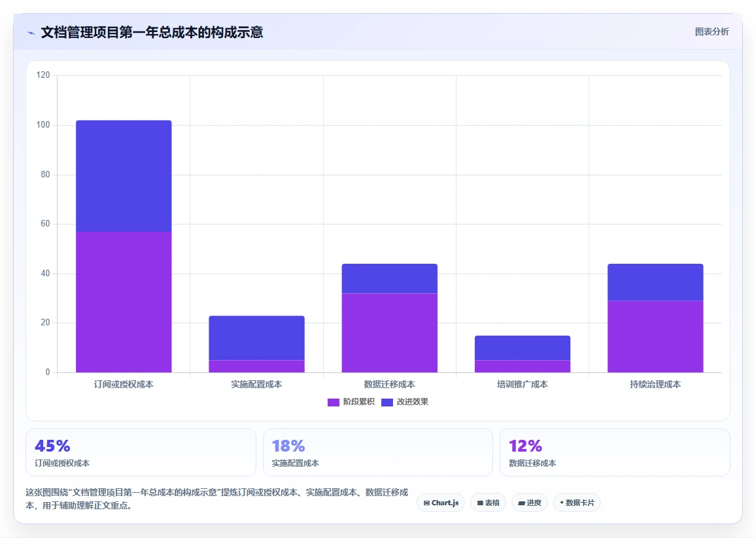Open the 45% 订阅或授权成本 stat card
The image size is (756, 538).
141,453
